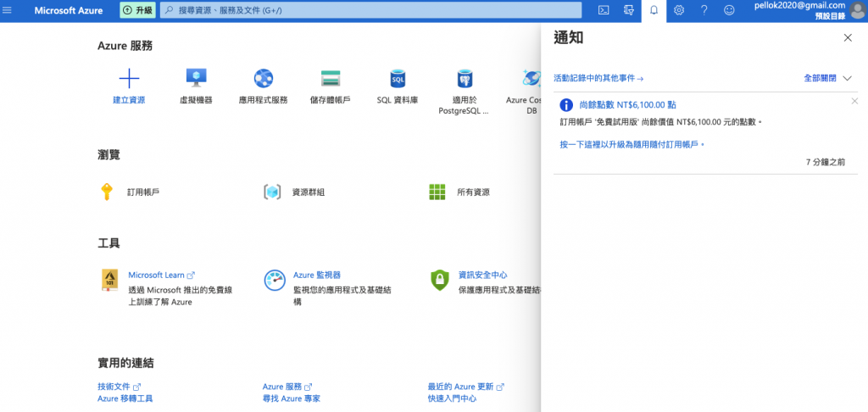Click the 建立資源 plus icon

(x=129, y=79)
